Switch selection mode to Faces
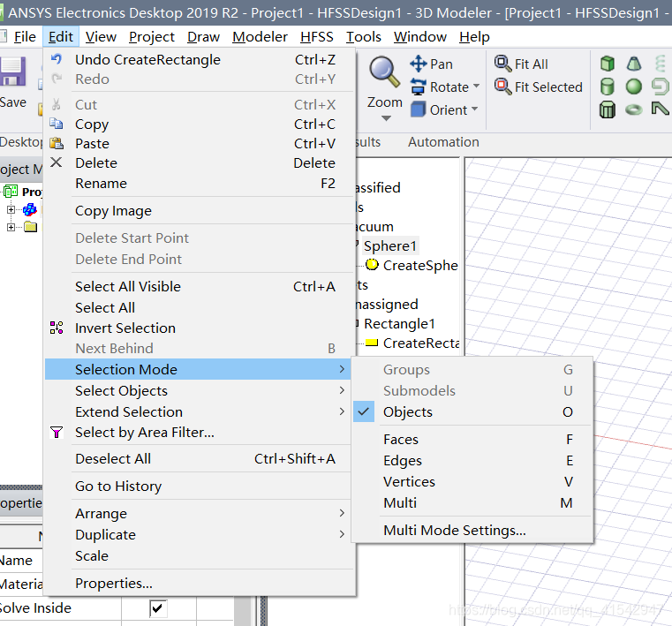This screenshot has width=672, height=626. click(x=472, y=440)
